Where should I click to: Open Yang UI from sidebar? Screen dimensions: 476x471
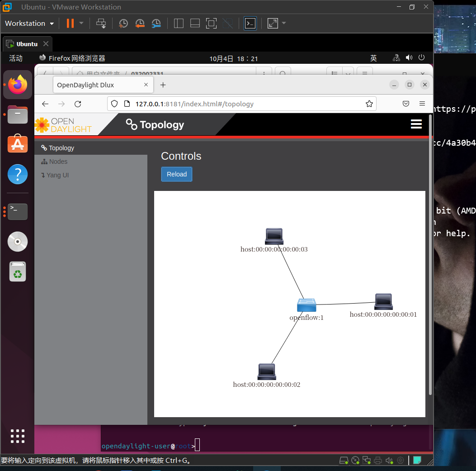(55, 176)
